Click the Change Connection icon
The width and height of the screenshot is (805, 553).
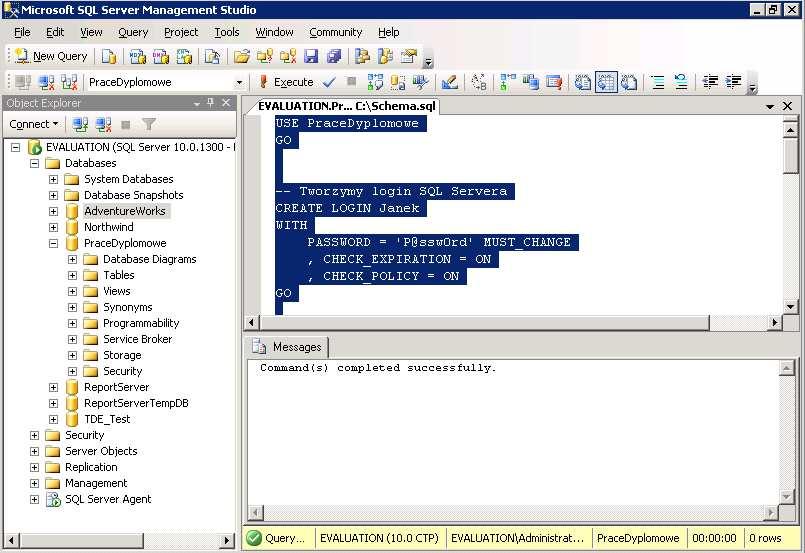coord(69,82)
